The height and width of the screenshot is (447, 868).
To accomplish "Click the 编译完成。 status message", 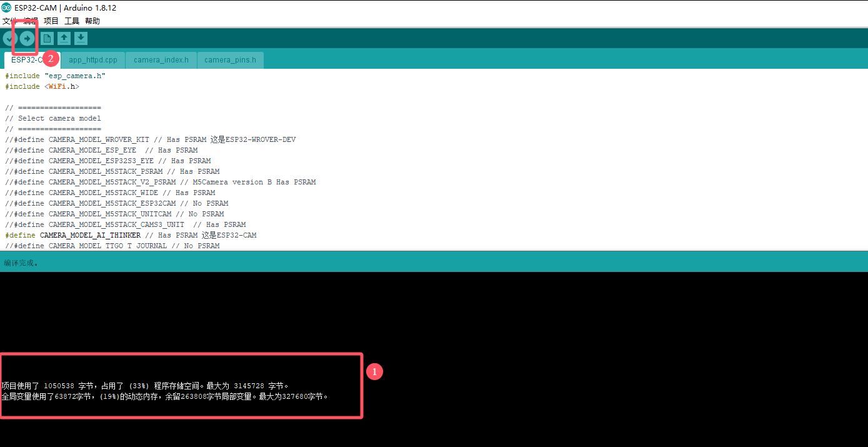I will coord(21,263).
